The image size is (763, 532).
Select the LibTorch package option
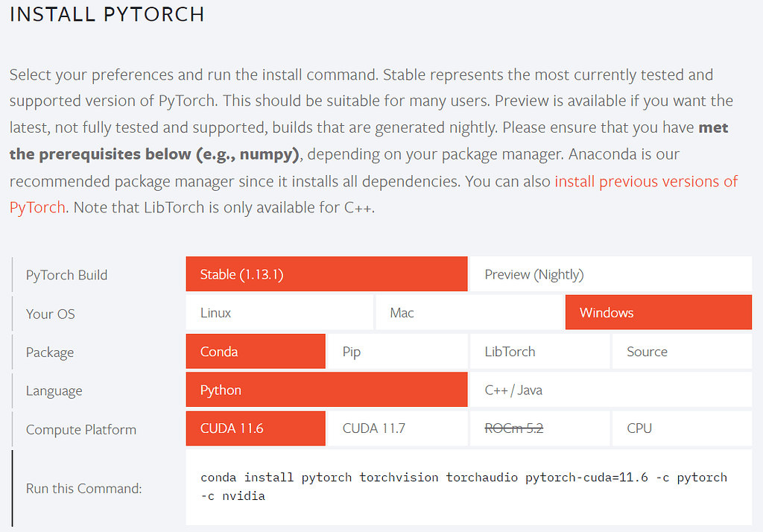tap(539, 352)
